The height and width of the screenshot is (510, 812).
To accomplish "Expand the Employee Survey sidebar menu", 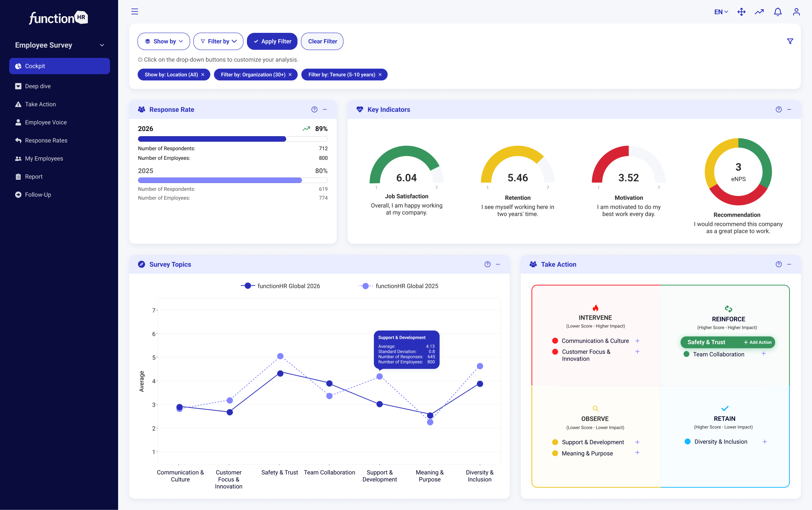I will click(x=59, y=45).
